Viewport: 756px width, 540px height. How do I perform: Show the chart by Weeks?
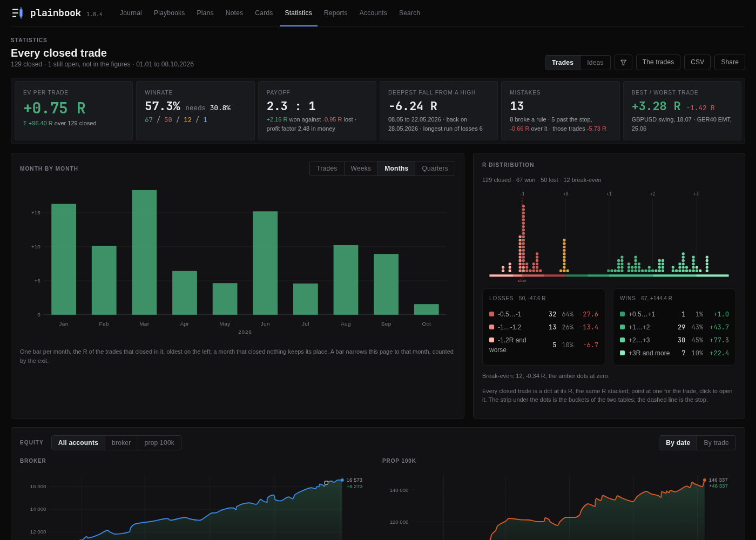(361, 168)
